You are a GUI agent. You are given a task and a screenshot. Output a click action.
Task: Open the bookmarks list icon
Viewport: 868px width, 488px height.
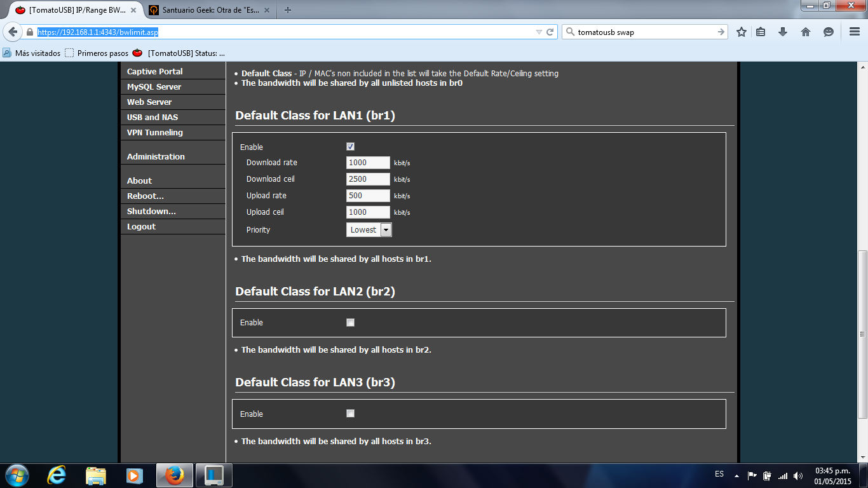pos(761,32)
